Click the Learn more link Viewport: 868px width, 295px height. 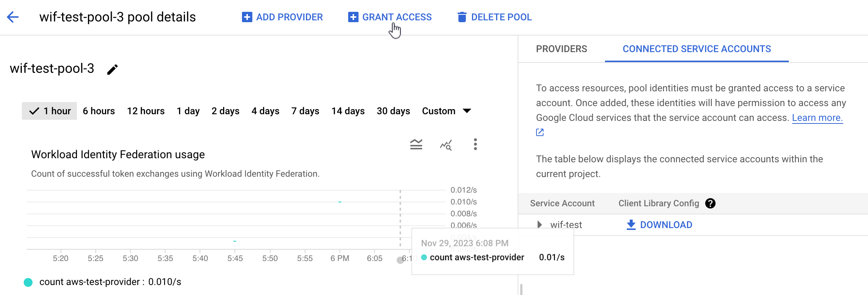coord(817,118)
